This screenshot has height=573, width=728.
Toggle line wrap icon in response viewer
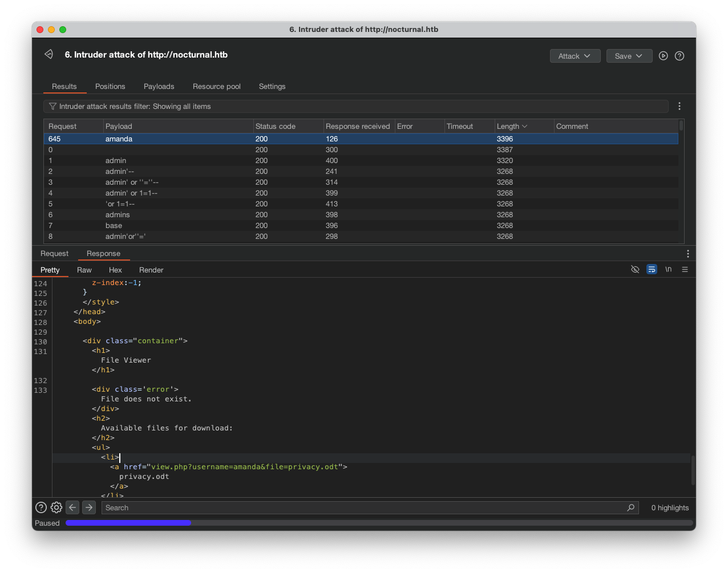tap(652, 270)
